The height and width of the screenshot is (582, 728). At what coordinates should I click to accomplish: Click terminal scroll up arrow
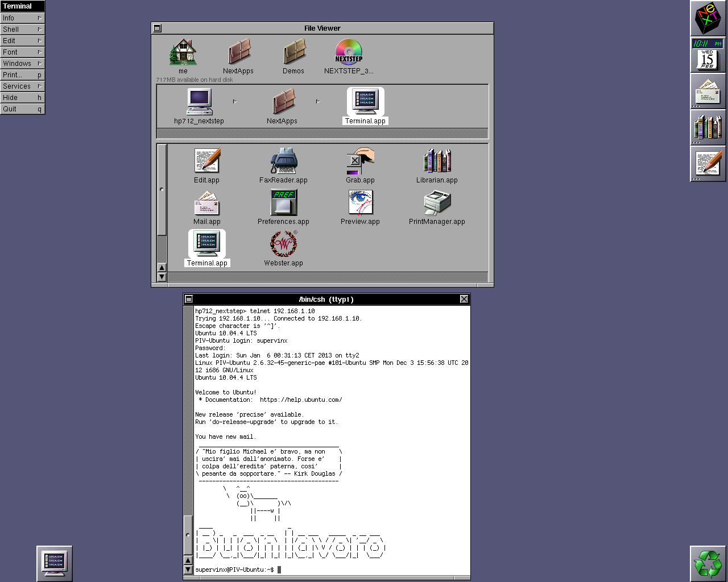(188, 560)
